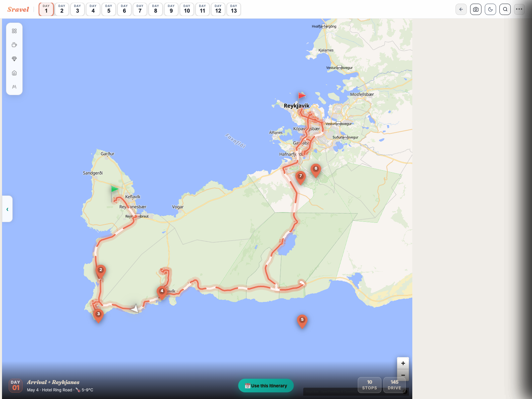The height and width of the screenshot is (399, 532).
Task: Click the grid overview icon in sidebar
Action: pos(14,31)
